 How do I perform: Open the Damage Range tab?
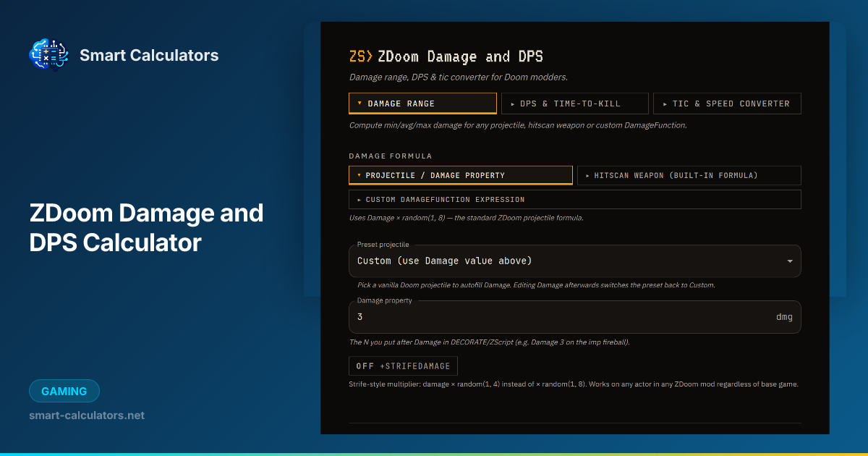point(422,104)
